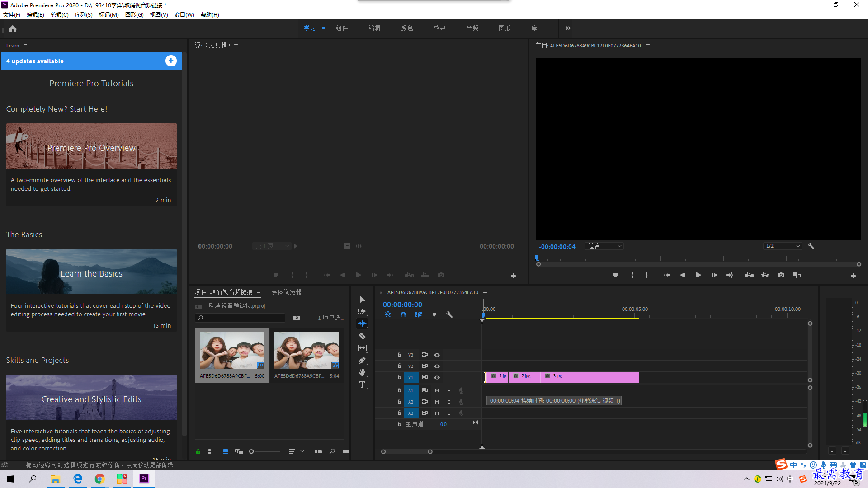Step forward one frame in Program monitor

714,275
